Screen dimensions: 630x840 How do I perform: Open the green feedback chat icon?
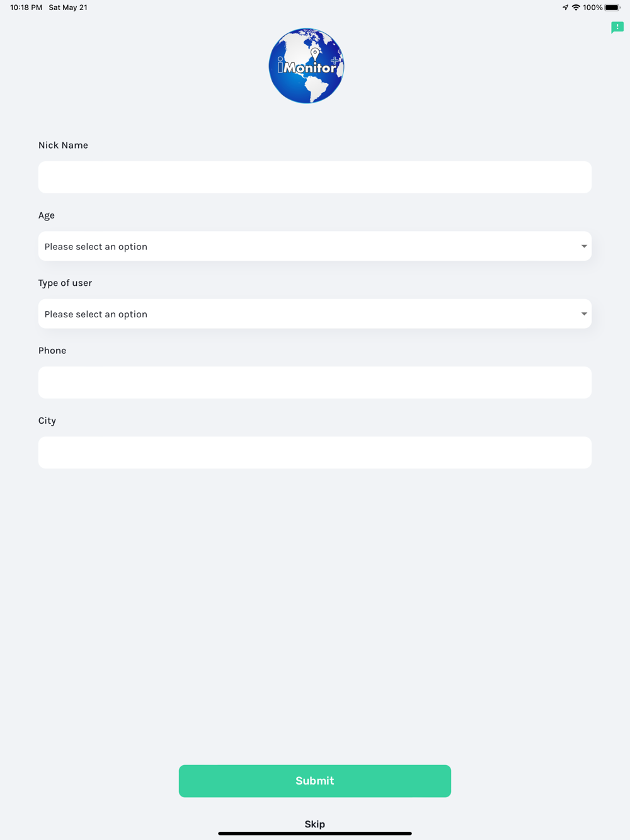pyautogui.click(x=617, y=27)
